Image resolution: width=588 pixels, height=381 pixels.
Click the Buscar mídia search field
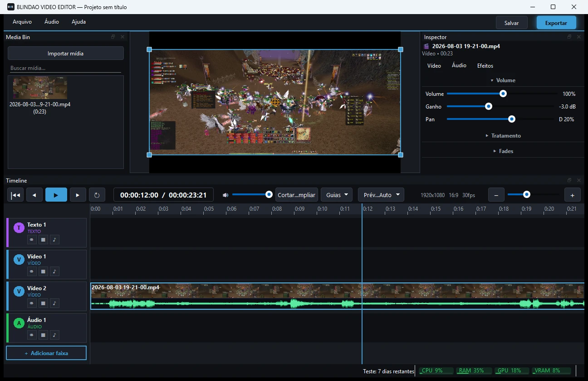pyautogui.click(x=66, y=68)
